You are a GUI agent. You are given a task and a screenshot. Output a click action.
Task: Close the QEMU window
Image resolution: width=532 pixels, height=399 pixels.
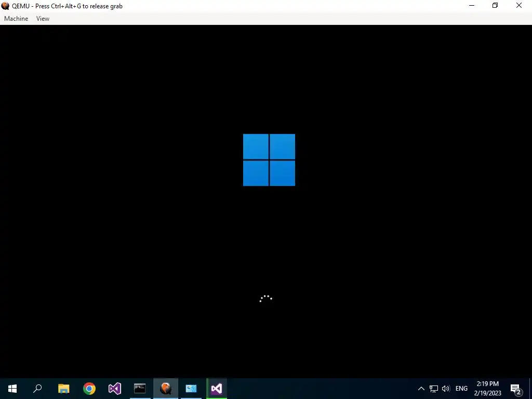(x=519, y=6)
